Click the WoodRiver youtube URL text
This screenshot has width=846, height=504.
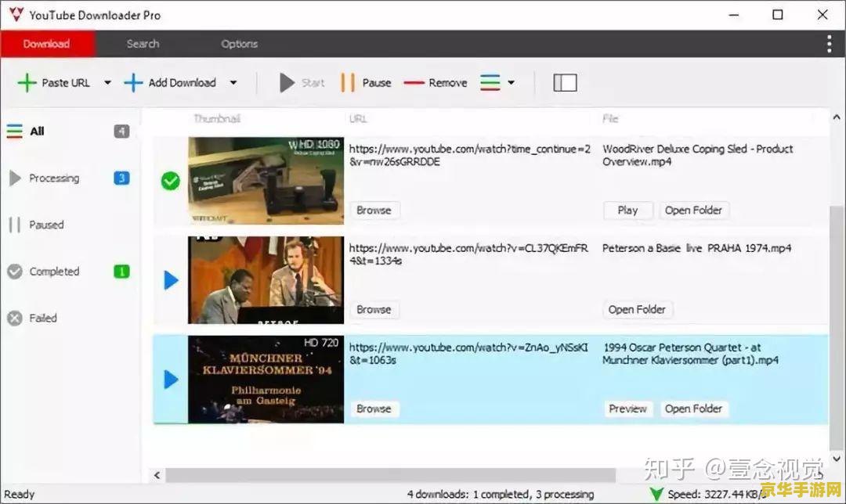pyautogui.click(x=469, y=155)
